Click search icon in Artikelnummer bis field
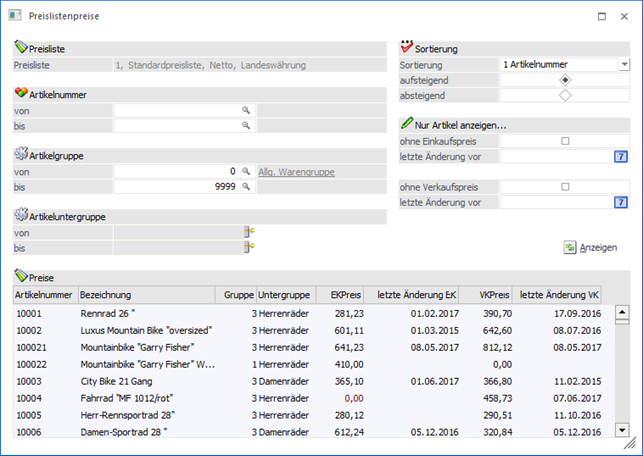This screenshot has height=456, width=643. tap(245, 126)
